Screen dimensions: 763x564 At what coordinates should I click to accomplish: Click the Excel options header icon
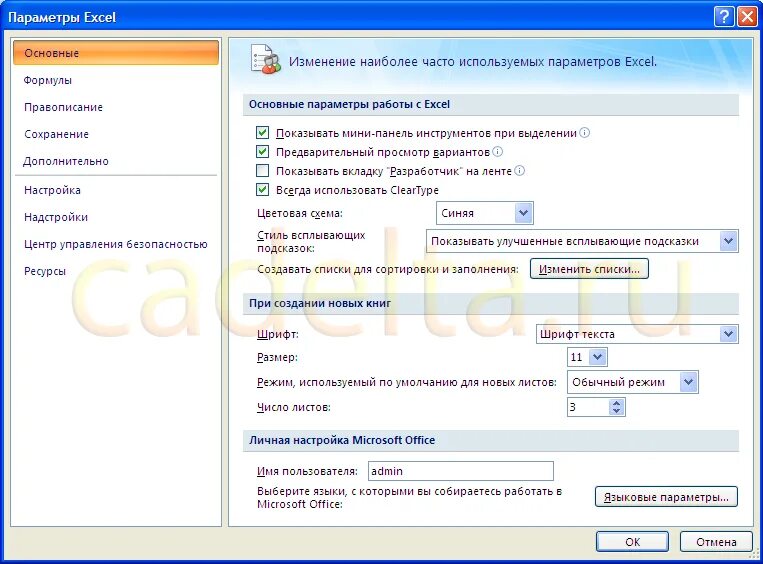click(266, 59)
